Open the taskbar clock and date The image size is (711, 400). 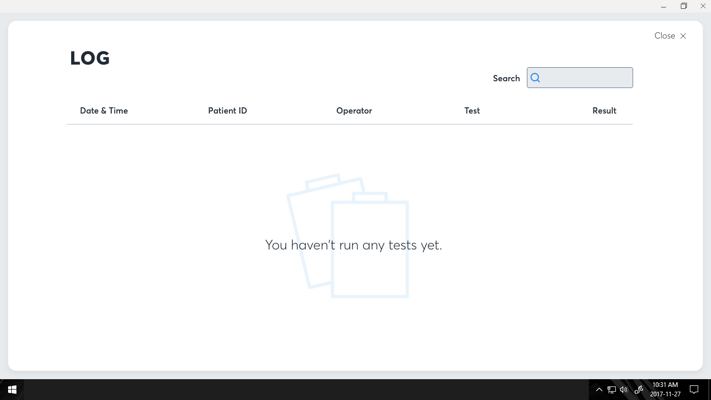tap(665, 390)
